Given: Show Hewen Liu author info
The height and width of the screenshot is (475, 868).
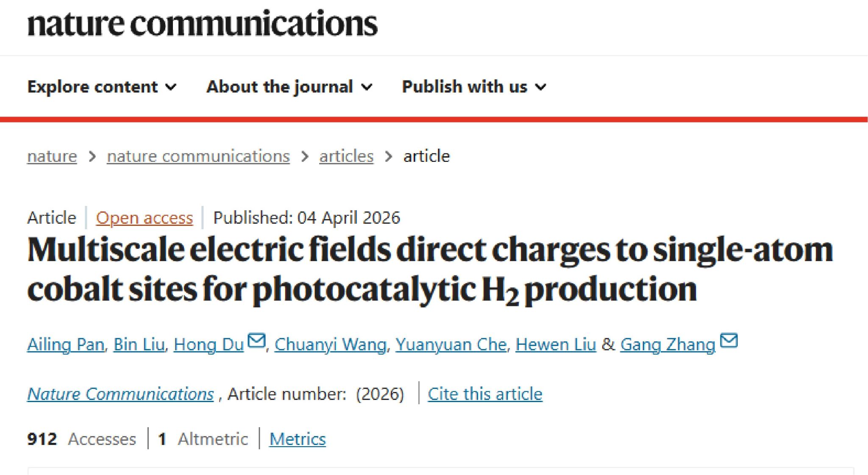Looking at the screenshot, I should (x=556, y=344).
